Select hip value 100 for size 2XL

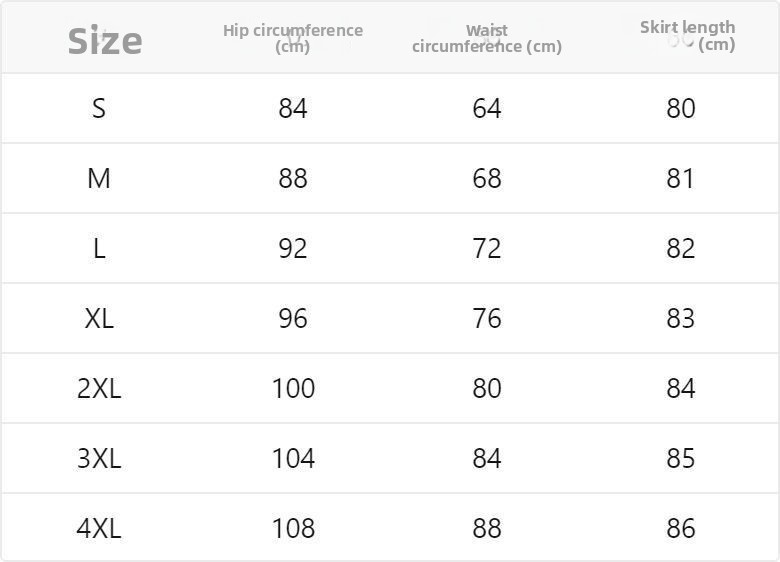click(x=293, y=388)
